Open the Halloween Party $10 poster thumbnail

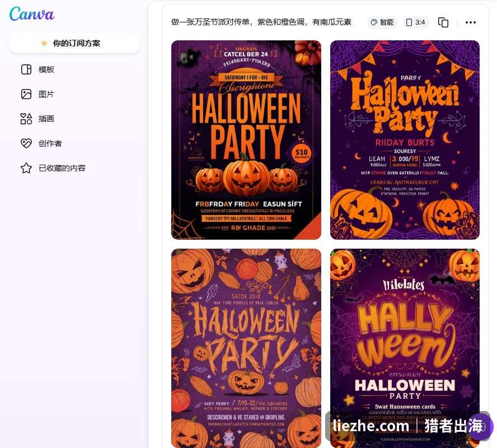click(246, 140)
